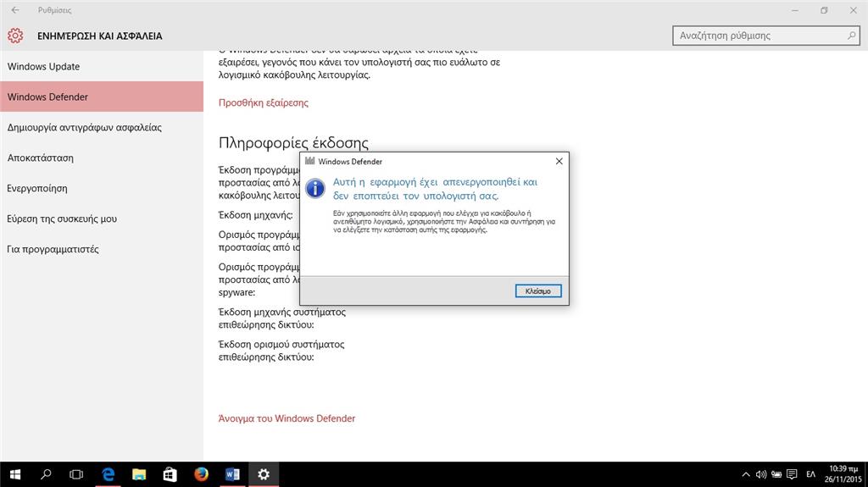The image size is (868, 487).
Task: Click Έκδοση ορισμού συστήματος επιθεώρησης δικτύου text
Action: (x=281, y=351)
